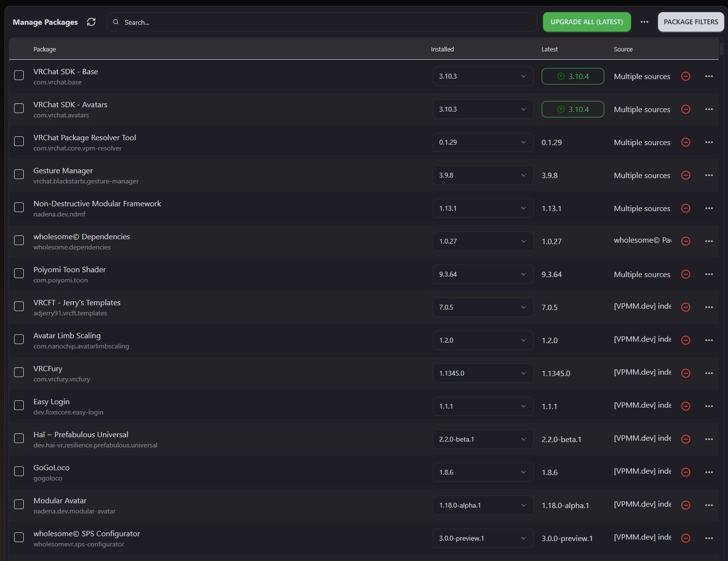The height and width of the screenshot is (561, 728).
Task: Remove VRChat SDK - Base package
Action: tap(686, 76)
